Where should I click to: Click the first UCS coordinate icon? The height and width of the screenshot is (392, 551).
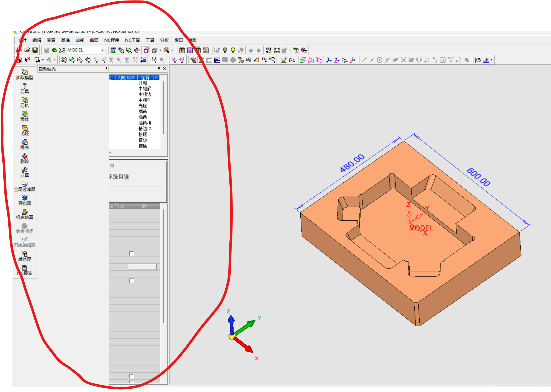tap(329, 60)
